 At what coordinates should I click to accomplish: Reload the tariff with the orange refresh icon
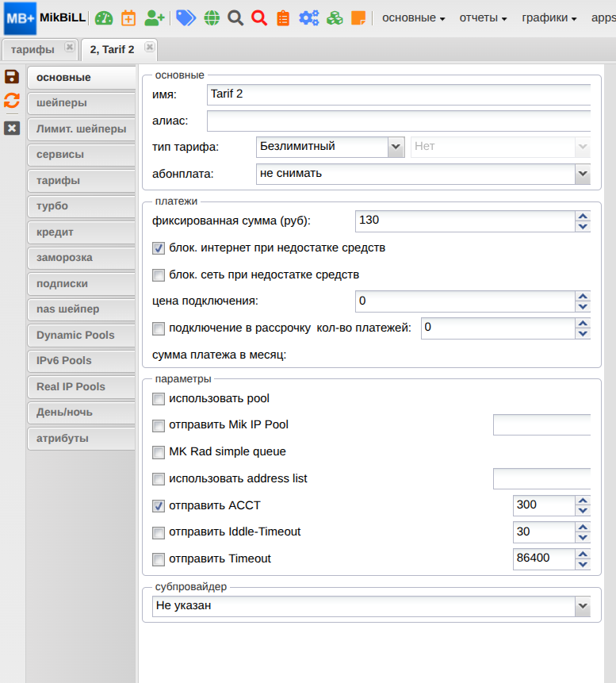pyautogui.click(x=12, y=100)
